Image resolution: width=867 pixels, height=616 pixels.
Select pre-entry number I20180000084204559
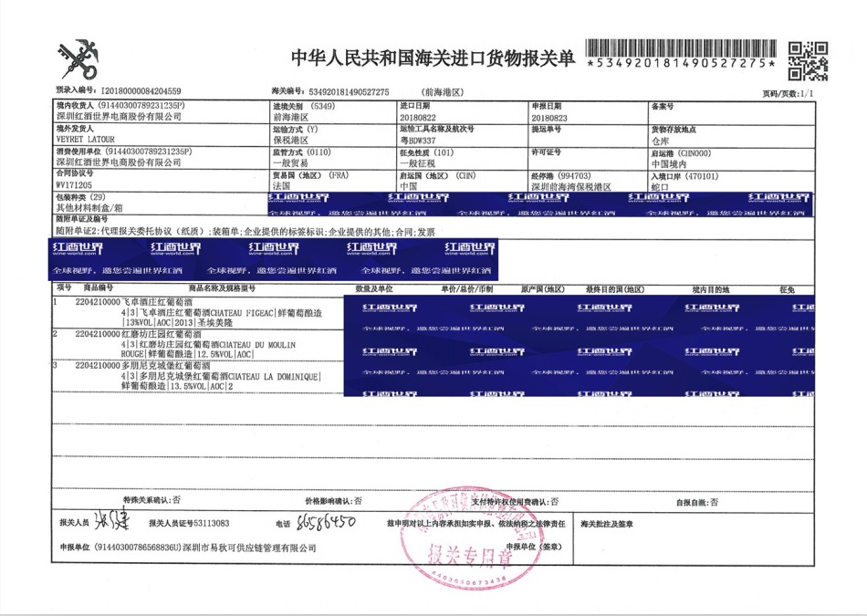(141, 91)
